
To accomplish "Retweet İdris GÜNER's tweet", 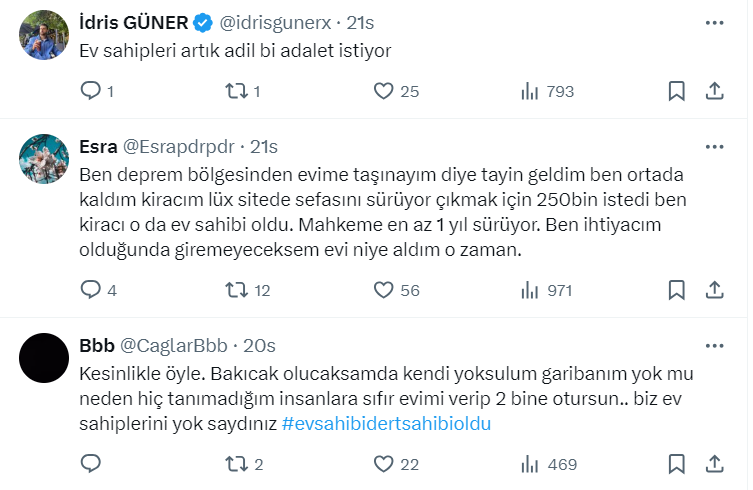I will (237, 91).
